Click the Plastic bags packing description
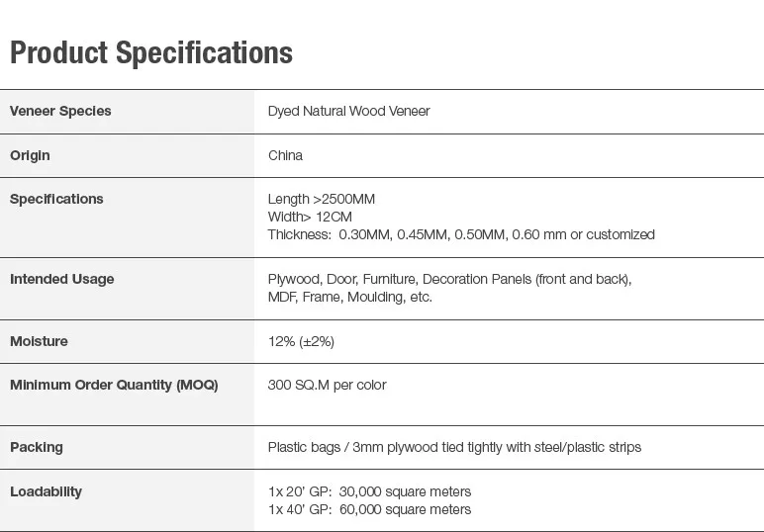The width and height of the screenshot is (764, 532). [x=454, y=447]
